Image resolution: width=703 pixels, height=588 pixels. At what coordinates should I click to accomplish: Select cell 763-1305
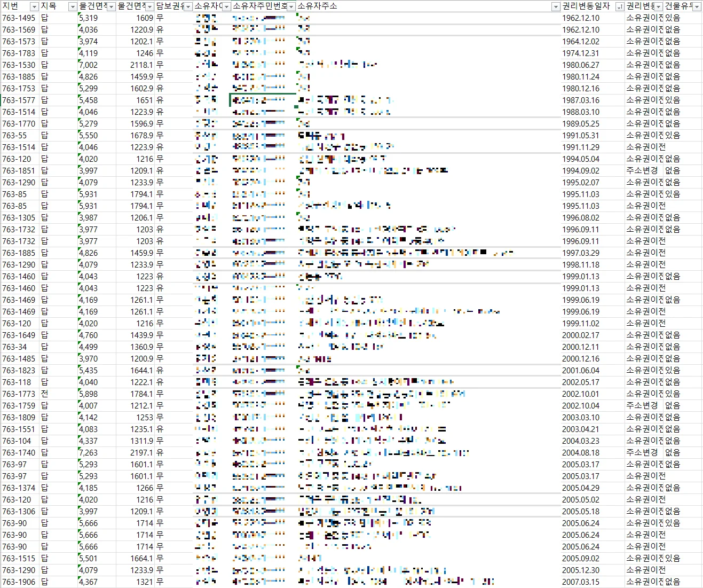pos(19,218)
